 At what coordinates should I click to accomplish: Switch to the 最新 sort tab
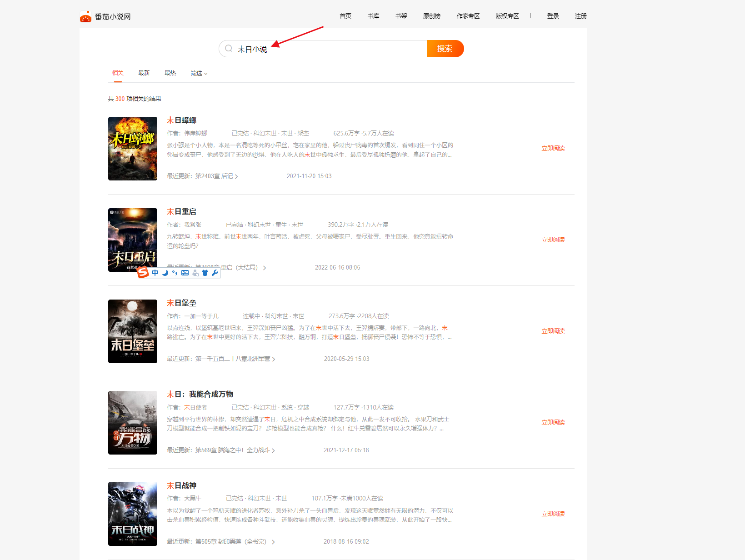144,73
